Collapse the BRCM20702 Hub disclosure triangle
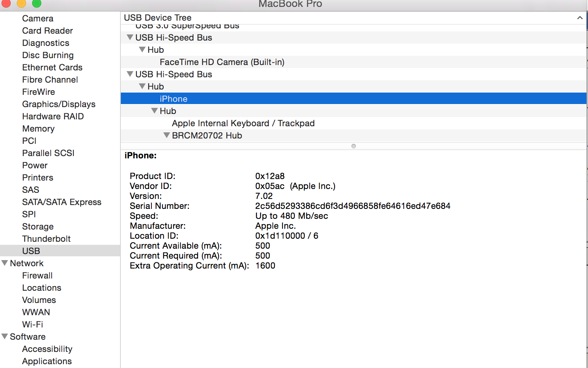The image size is (588, 368). pos(167,135)
